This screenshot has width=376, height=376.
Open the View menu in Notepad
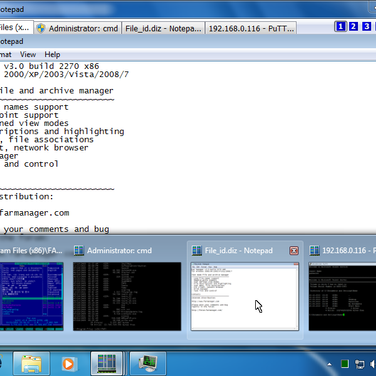pyautogui.click(x=28, y=54)
